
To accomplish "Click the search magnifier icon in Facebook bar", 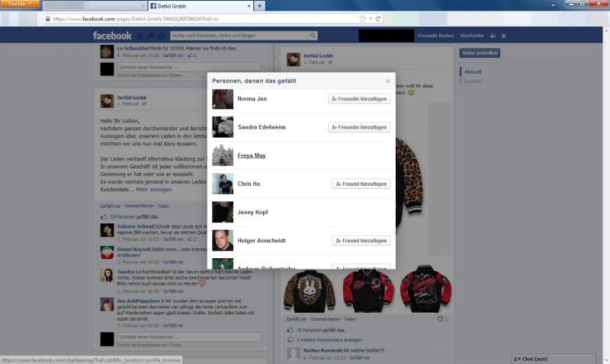I will point(312,36).
